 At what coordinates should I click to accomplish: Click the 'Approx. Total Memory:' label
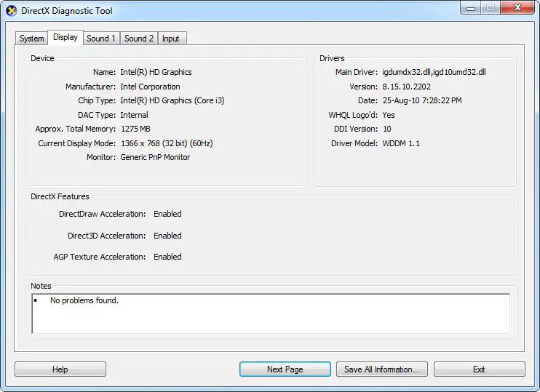[x=76, y=129]
